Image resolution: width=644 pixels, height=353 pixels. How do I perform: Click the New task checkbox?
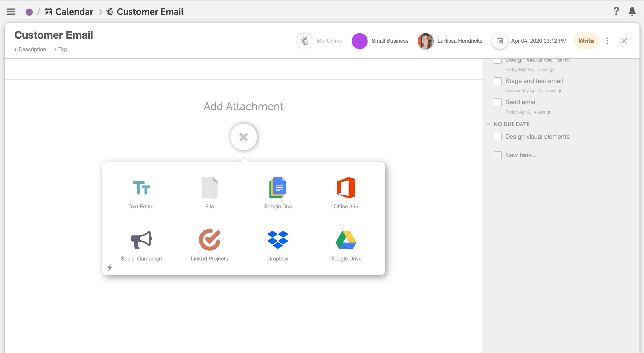click(497, 155)
